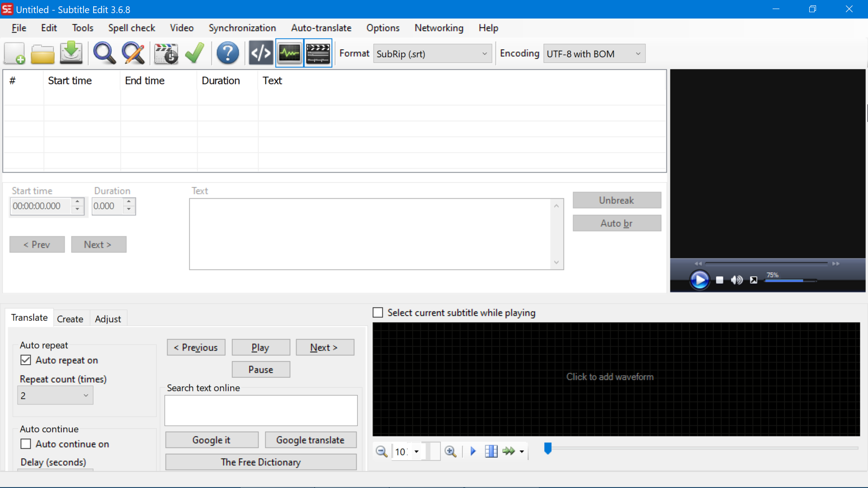Open the Auto-translate menu
Image resolution: width=868 pixels, height=488 pixels.
(321, 28)
